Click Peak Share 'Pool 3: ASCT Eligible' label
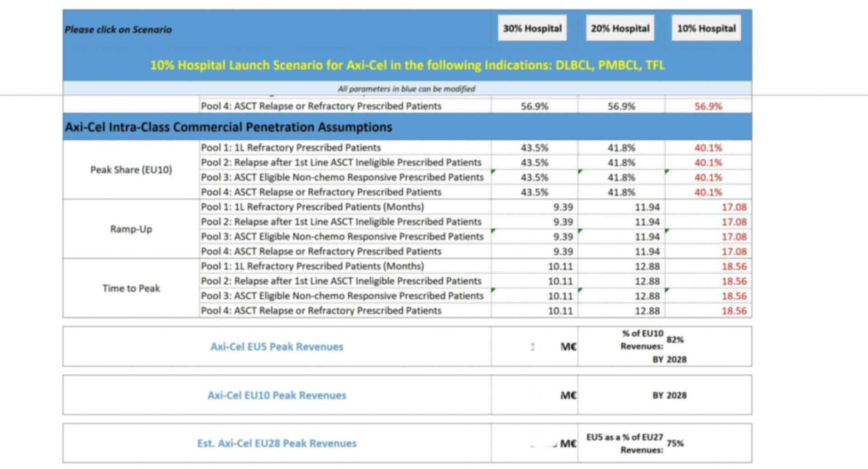The height and width of the screenshot is (469, 868). 342,178
